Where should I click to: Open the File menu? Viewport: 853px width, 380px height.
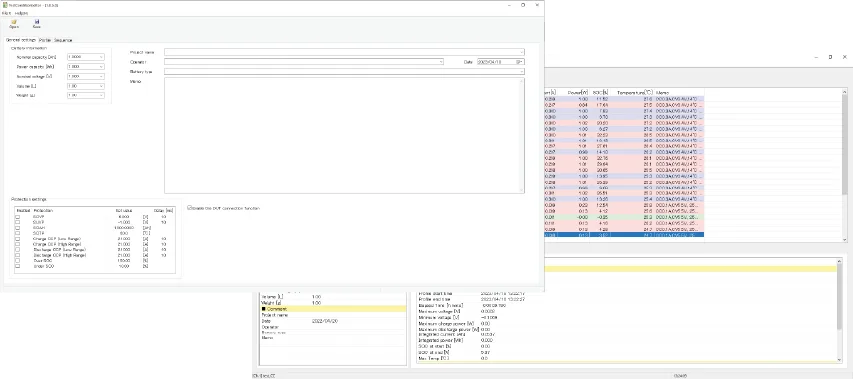click(x=6, y=13)
